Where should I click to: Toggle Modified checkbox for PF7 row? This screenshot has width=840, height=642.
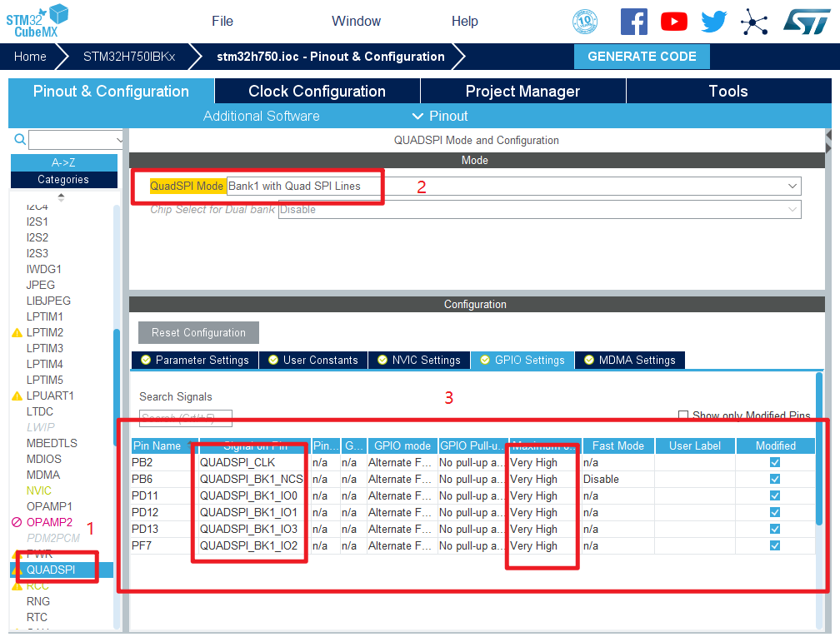point(775,545)
